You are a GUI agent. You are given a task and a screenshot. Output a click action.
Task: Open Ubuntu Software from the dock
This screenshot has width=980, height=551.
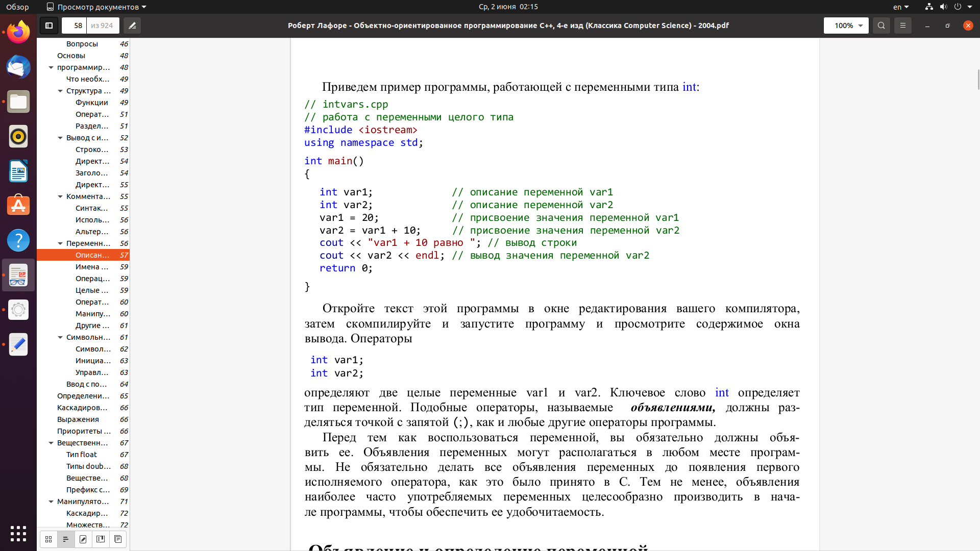[18, 206]
